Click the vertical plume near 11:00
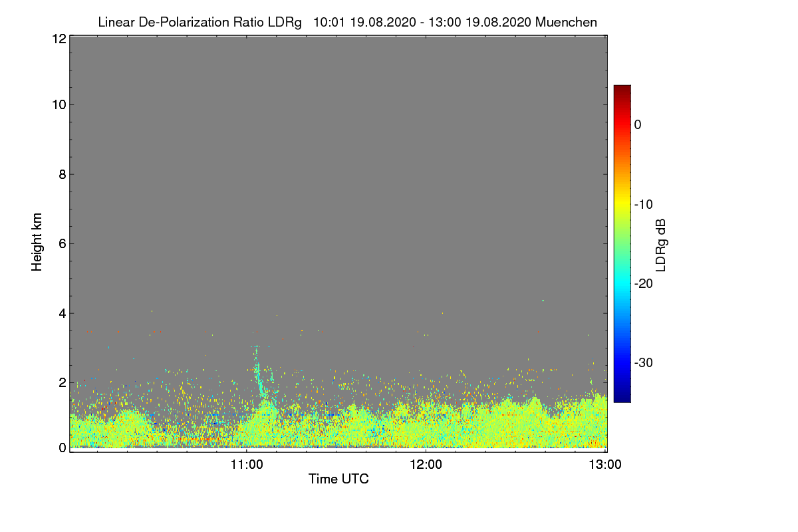The image size is (798, 532). click(x=259, y=376)
